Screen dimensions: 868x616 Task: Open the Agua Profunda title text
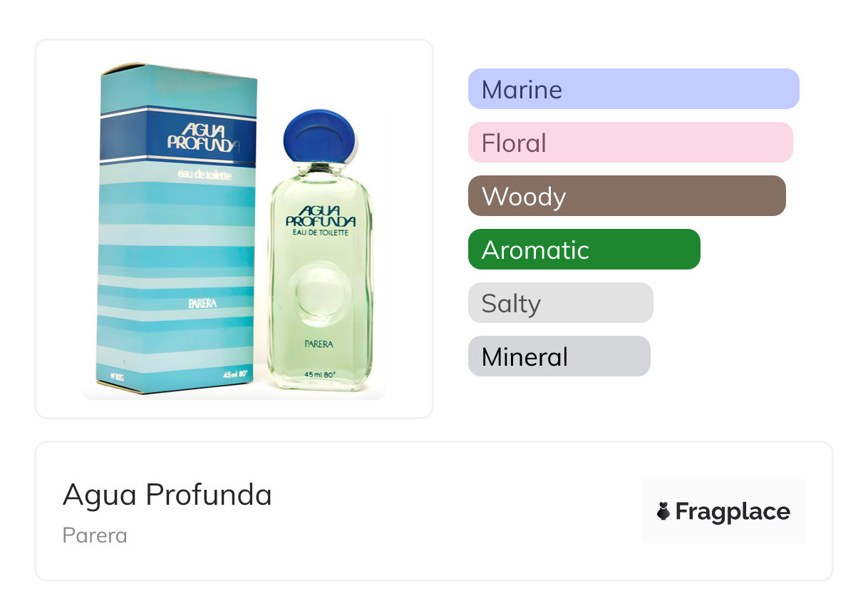coord(167,494)
